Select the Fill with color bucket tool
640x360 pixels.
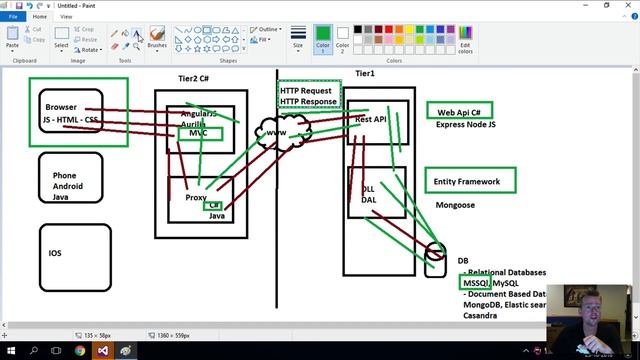(x=125, y=33)
